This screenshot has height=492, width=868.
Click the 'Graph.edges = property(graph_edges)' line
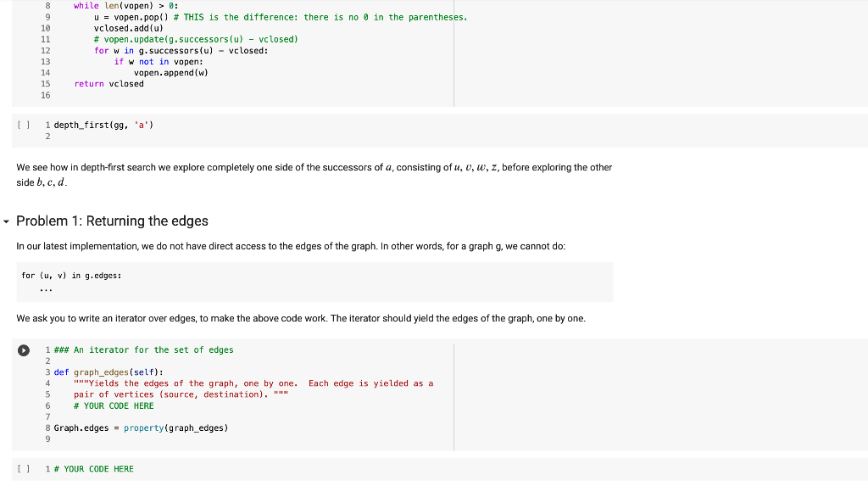[142, 428]
